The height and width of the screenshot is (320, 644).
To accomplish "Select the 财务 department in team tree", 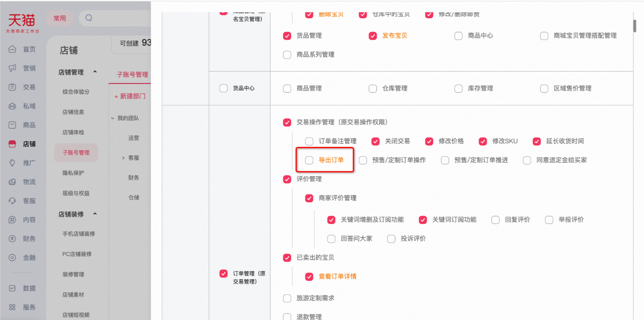I will [x=133, y=178].
